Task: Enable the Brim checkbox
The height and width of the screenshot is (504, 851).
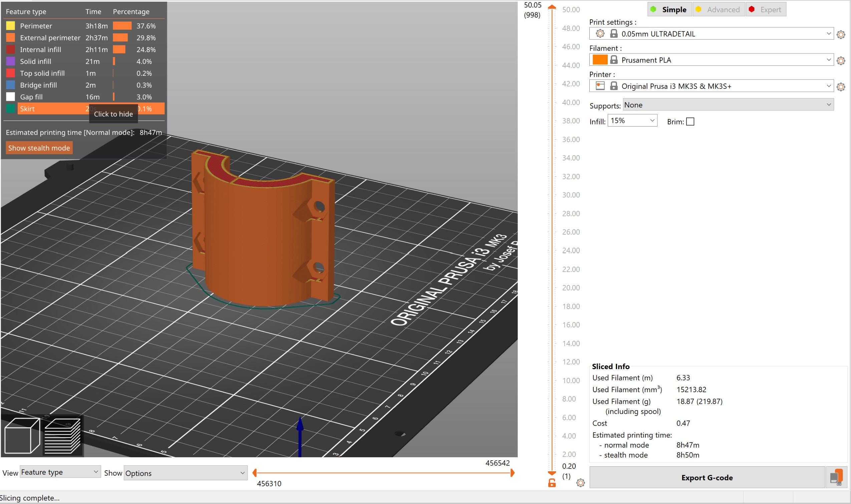Action: coord(690,121)
